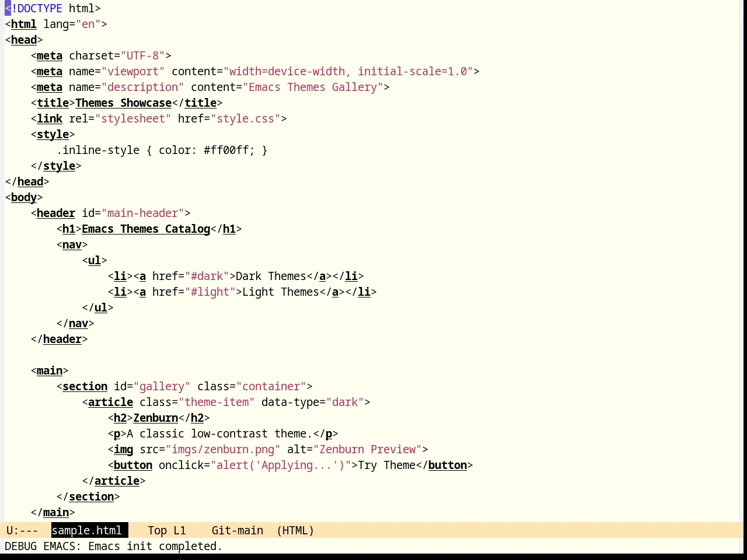Click the U:--- buffer status indicator

[x=22, y=530]
